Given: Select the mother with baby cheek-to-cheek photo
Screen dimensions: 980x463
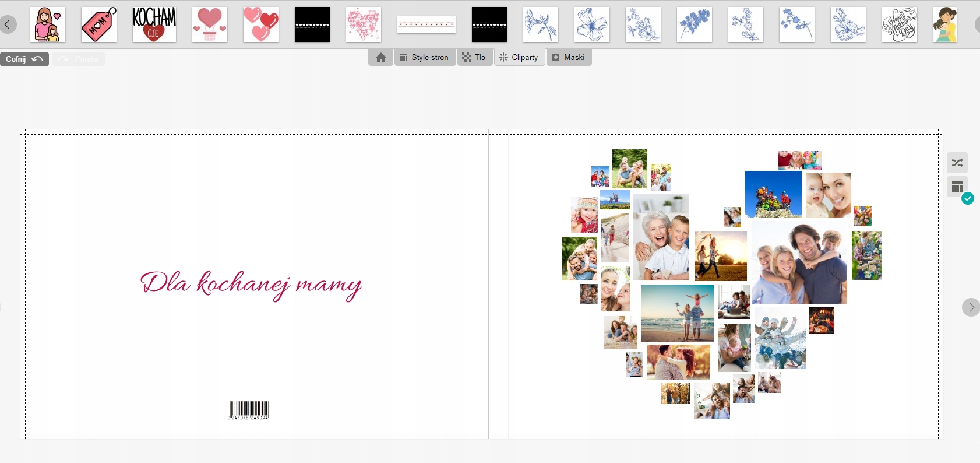Looking at the screenshot, I should pyautogui.click(x=829, y=195).
